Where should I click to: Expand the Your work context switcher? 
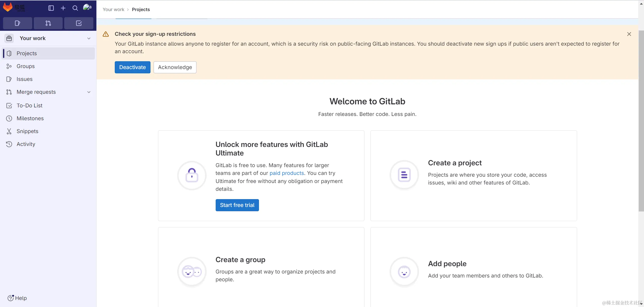coord(48,38)
